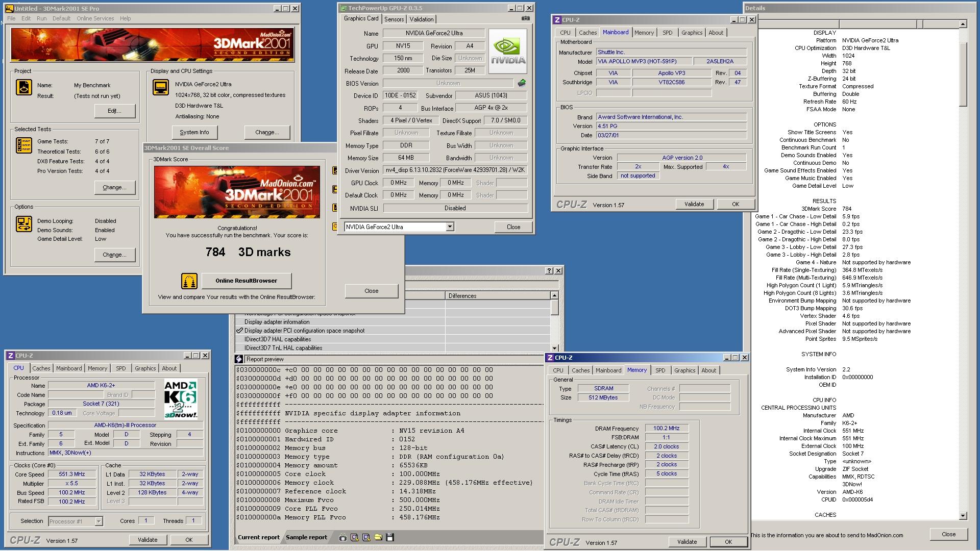Click Change... button under Selected Tests
The image size is (980, 551).
click(x=115, y=187)
